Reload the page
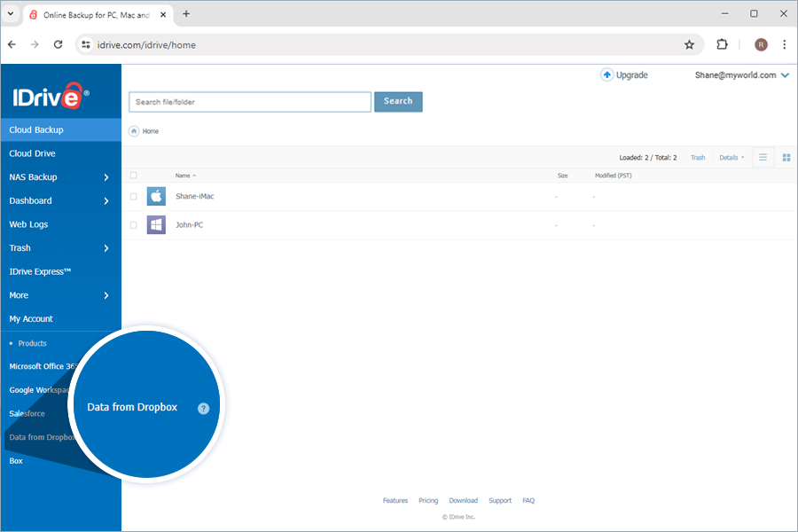The height and width of the screenshot is (532, 798). tap(58, 45)
